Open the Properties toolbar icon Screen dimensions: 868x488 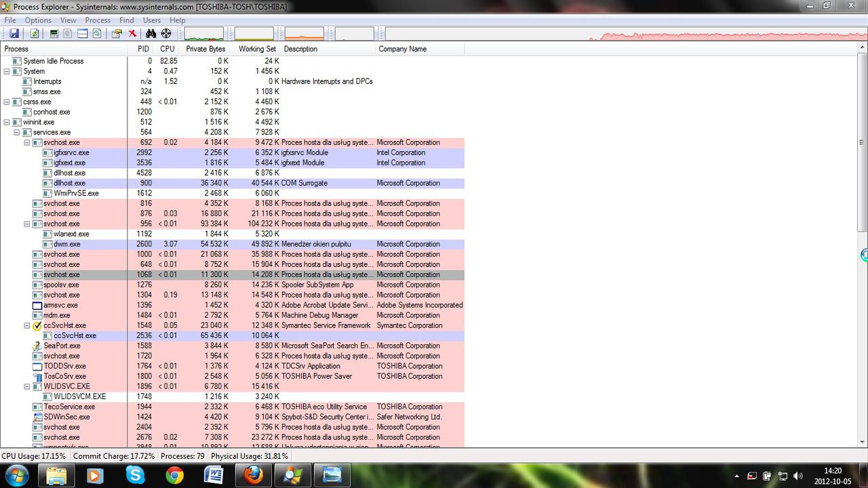117,34
